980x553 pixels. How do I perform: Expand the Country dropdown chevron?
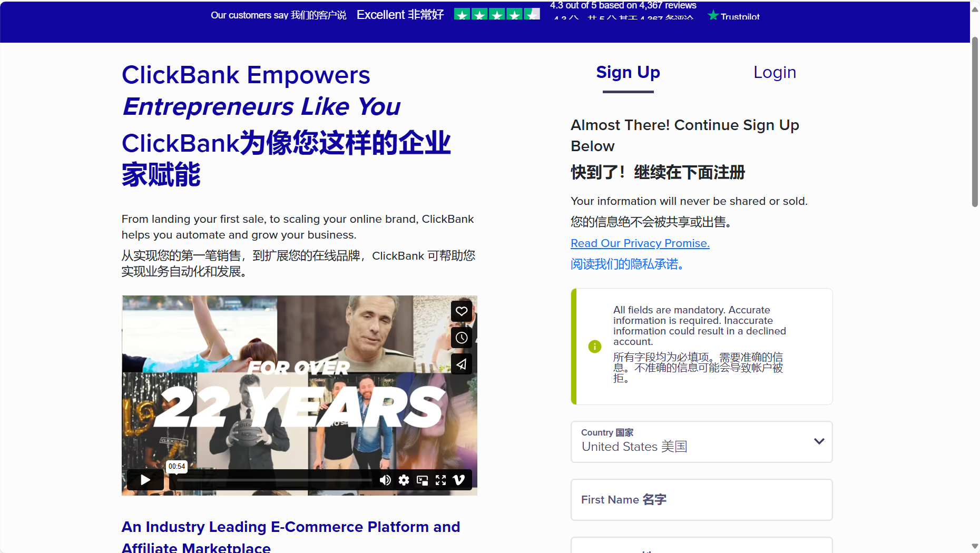coord(819,441)
